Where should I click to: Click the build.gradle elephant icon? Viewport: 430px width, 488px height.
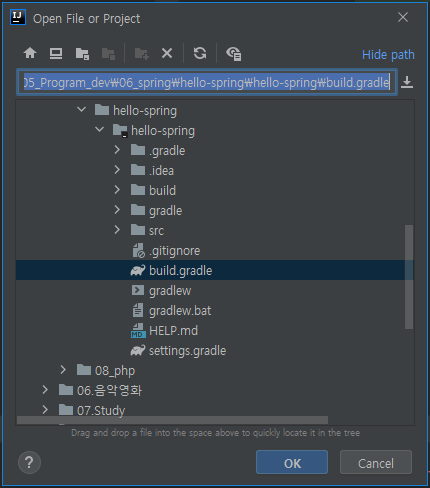click(x=138, y=270)
